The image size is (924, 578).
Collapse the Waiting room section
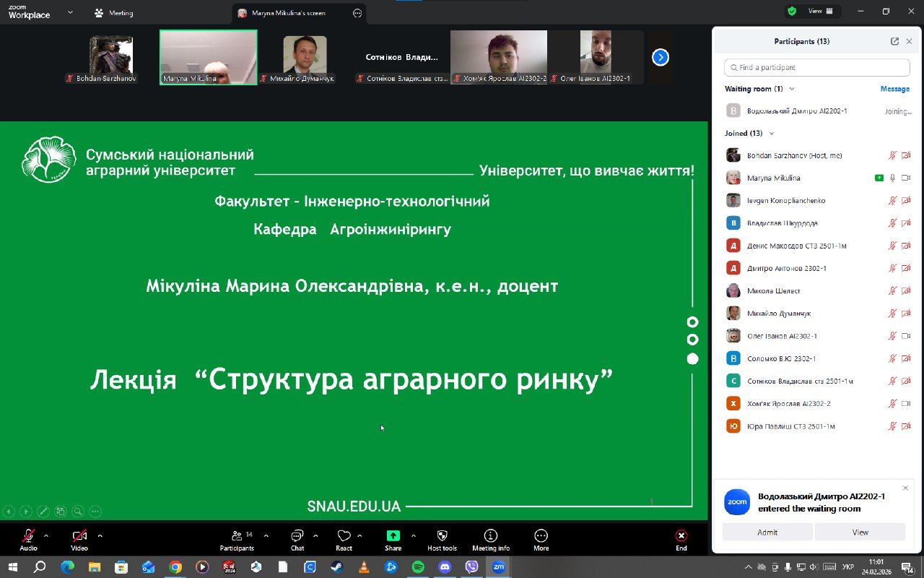[x=792, y=89]
